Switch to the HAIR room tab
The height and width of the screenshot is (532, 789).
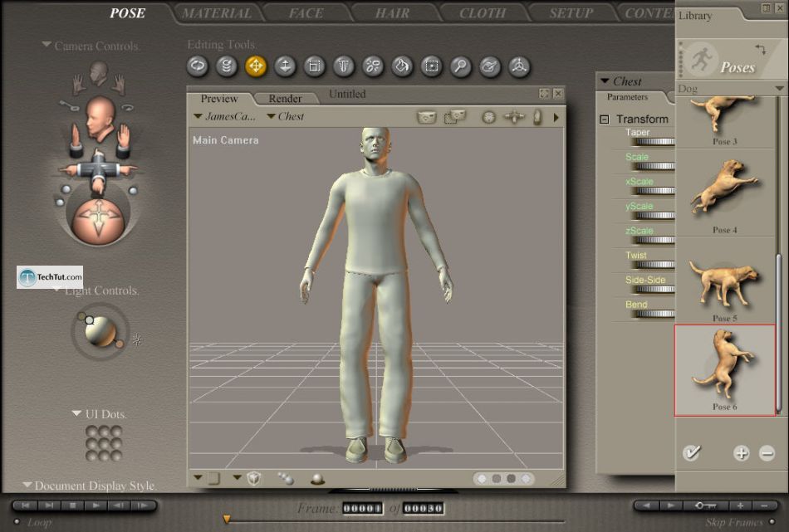[x=393, y=13]
